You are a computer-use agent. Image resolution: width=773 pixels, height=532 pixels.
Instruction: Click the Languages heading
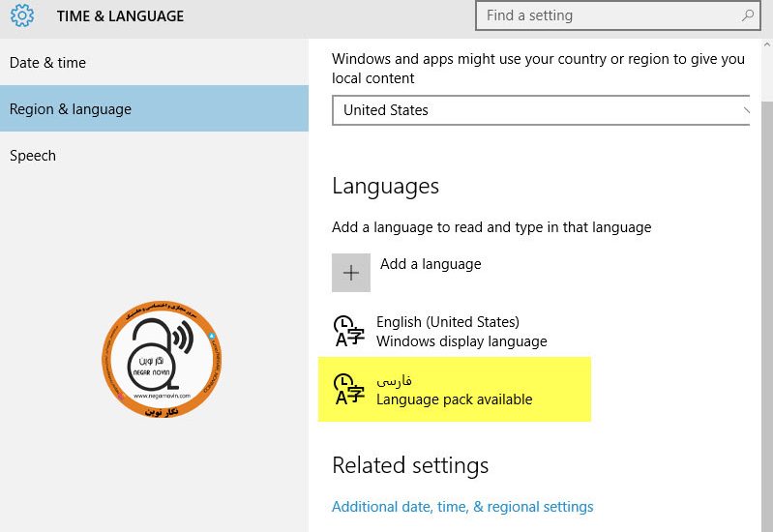[x=385, y=187]
